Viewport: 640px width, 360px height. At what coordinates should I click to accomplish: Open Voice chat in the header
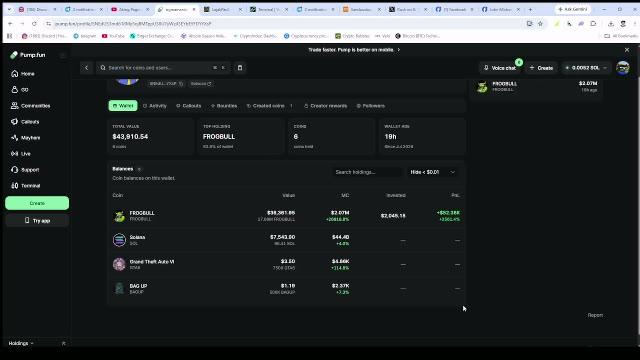click(500, 68)
